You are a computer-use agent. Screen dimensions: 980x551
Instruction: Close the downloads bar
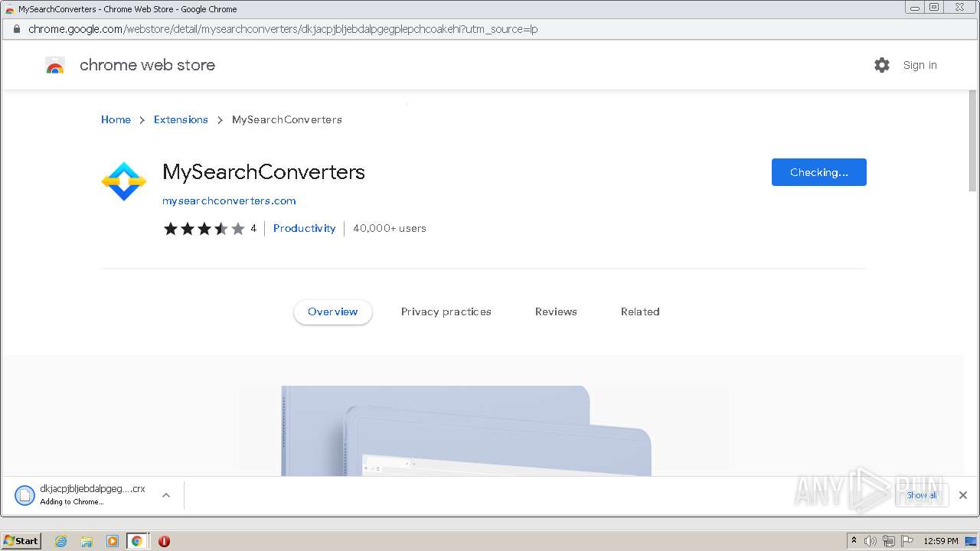point(963,495)
